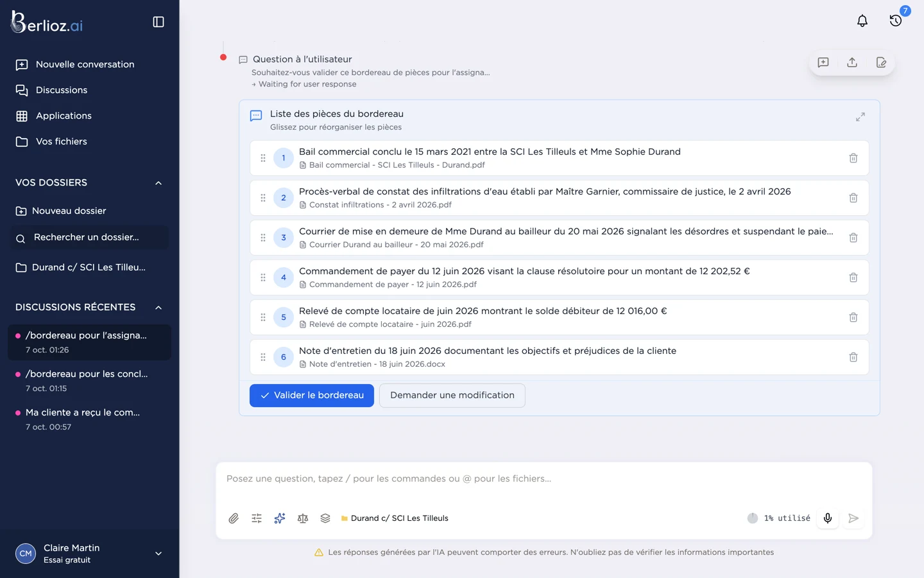This screenshot has width=924, height=578.
Task: Click the Durand c/ SCI Les Tilleuls tag in input bar
Action: coord(395,518)
